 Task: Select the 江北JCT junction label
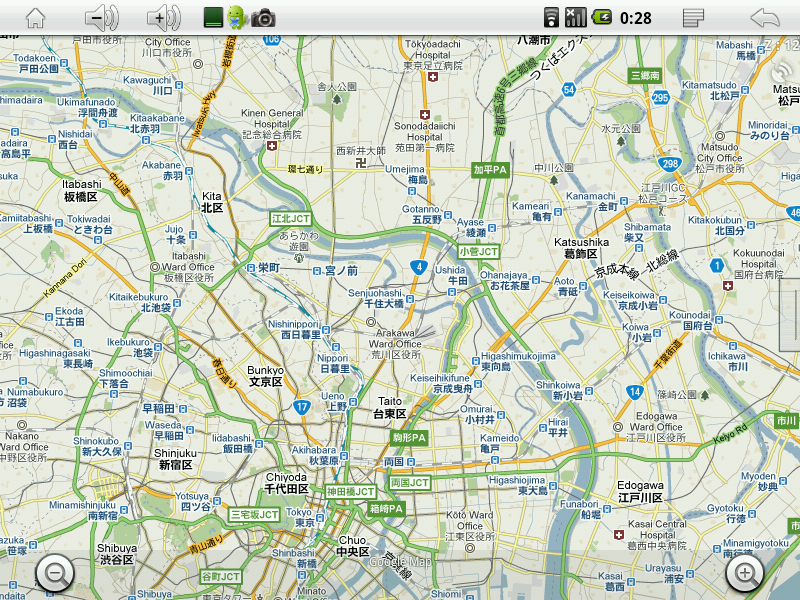point(290,219)
